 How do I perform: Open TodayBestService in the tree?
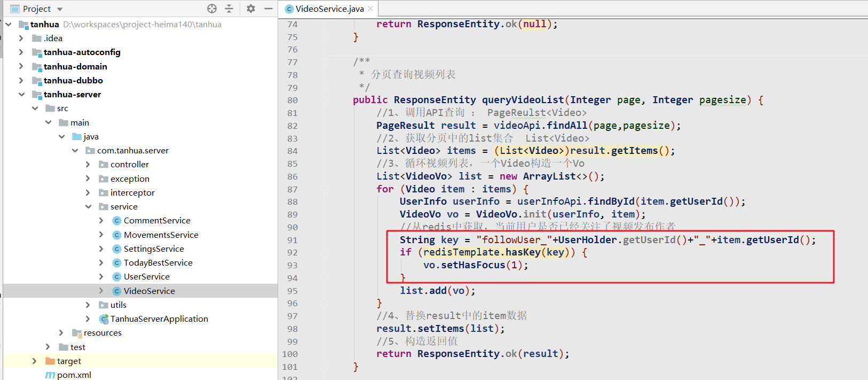coord(158,262)
